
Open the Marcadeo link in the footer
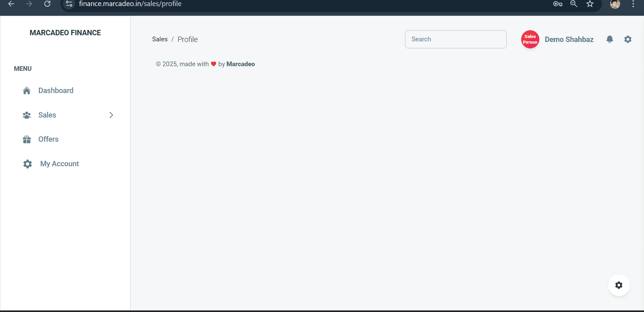click(240, 64)
